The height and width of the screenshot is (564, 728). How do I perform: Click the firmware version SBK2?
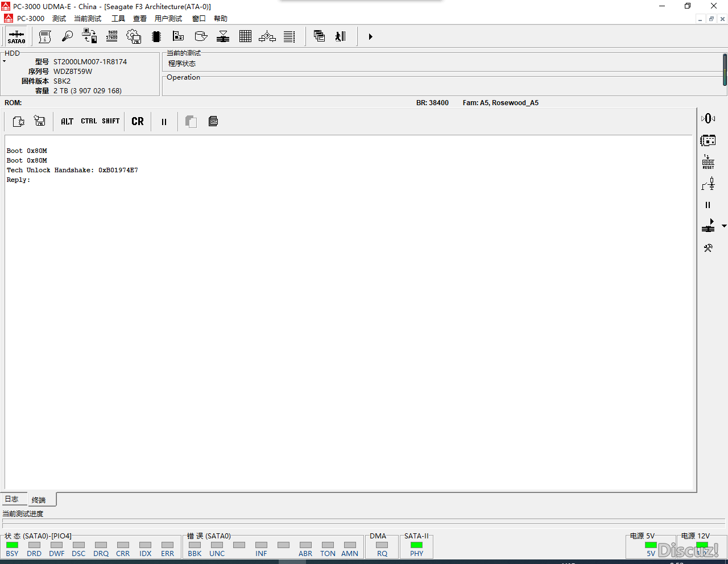coord(62,81)
